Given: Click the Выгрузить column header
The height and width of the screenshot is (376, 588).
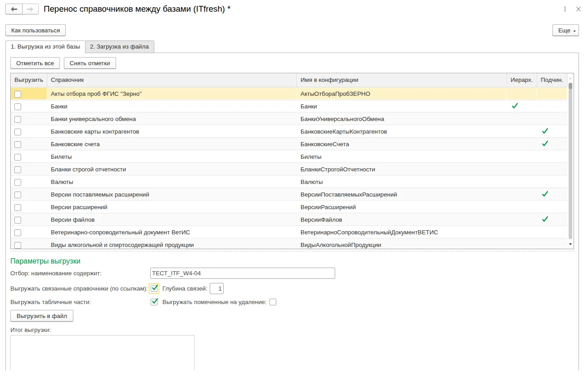Looking at the screenshot, I should pyautogui.click(x=29, y=80).
